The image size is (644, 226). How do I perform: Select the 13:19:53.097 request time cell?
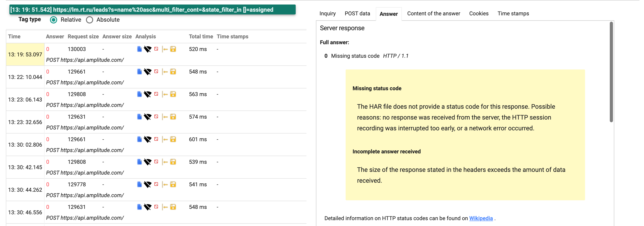(x=25, y=54)
